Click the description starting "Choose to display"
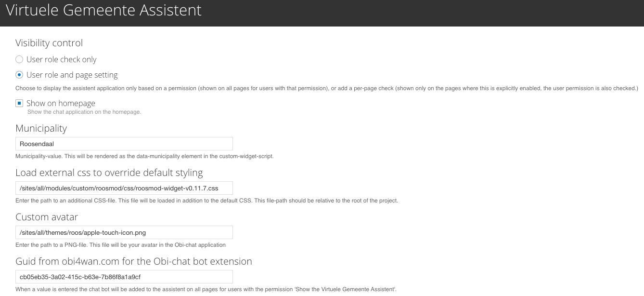Image resolution: width=644 pixels, height=296 pixels. pos(326,88)
